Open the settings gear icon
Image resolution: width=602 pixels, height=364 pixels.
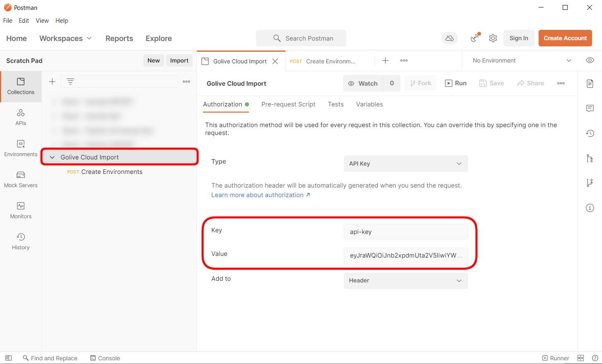pyautogui.click(x=493, y=38)
